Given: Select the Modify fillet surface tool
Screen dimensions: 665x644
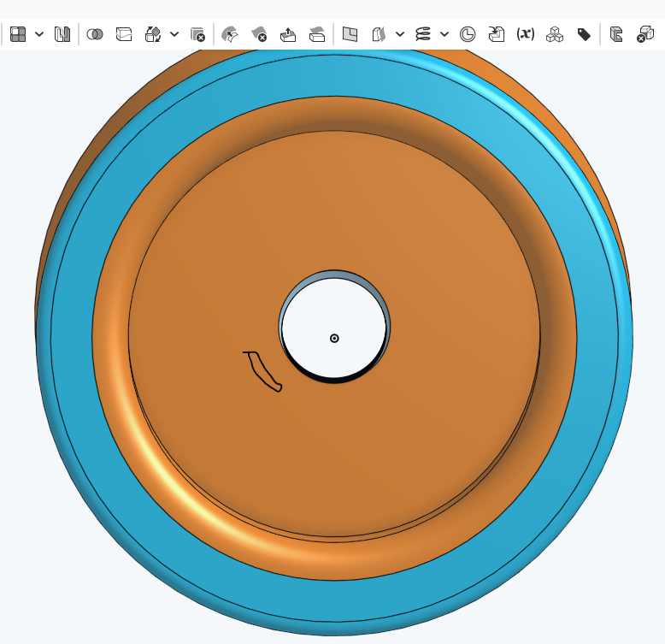Looking at the screenshot, I should coord(230,34).
